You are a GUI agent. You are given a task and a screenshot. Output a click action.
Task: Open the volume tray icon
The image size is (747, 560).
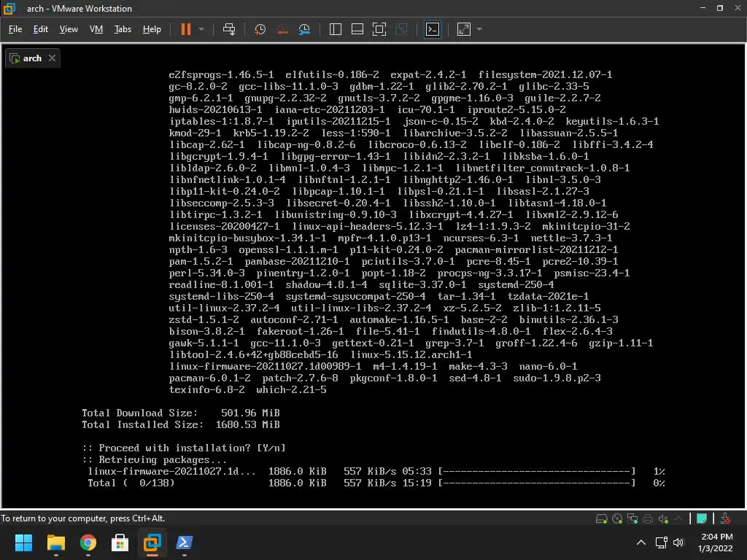(678, 542)
